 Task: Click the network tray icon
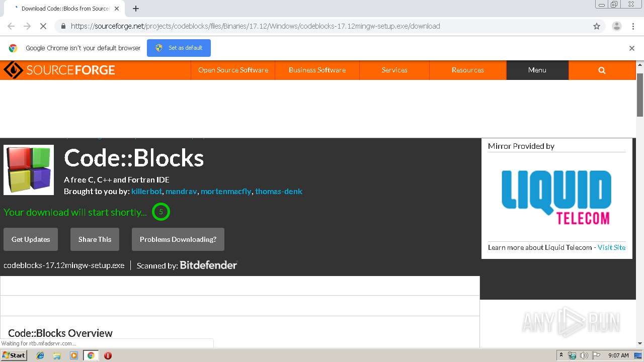(x=572, y=355)
